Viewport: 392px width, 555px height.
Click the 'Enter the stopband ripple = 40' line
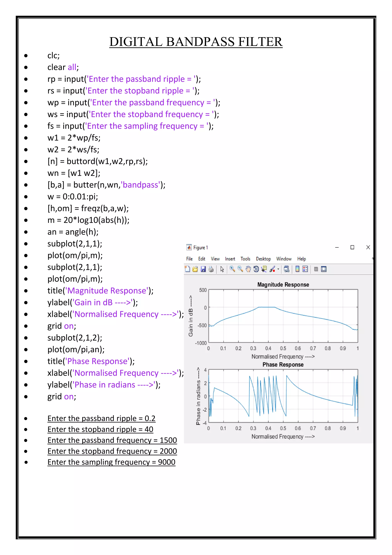tap(100, 429)
